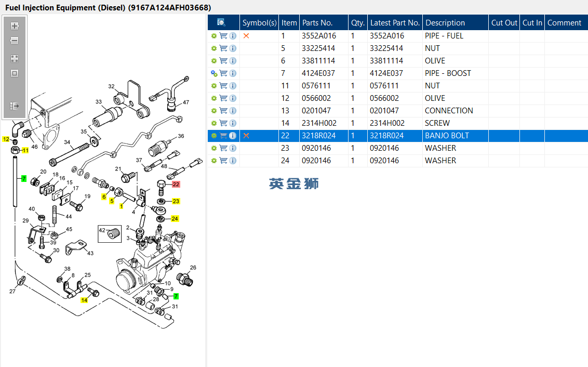Select yellow callout 24 in diagram
The width and height of the screenshot is (588, 367).
point(175,219)
